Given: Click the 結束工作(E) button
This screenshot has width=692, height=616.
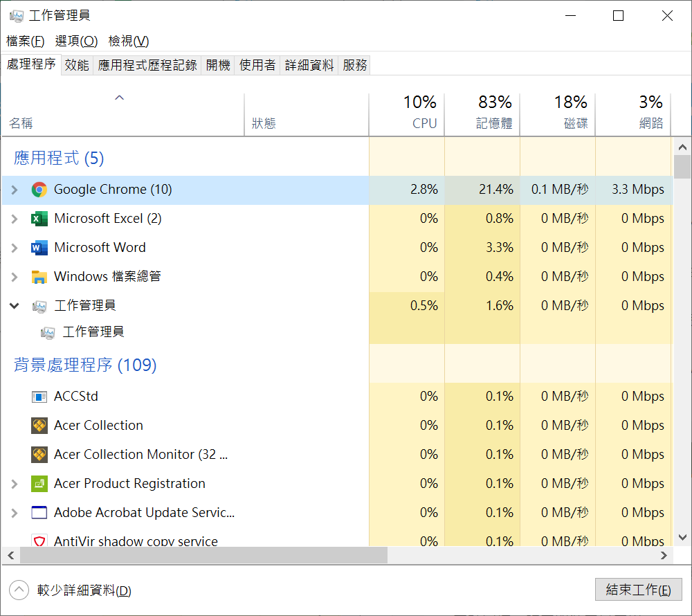Looking at the screenshot, I should [638, 590].
